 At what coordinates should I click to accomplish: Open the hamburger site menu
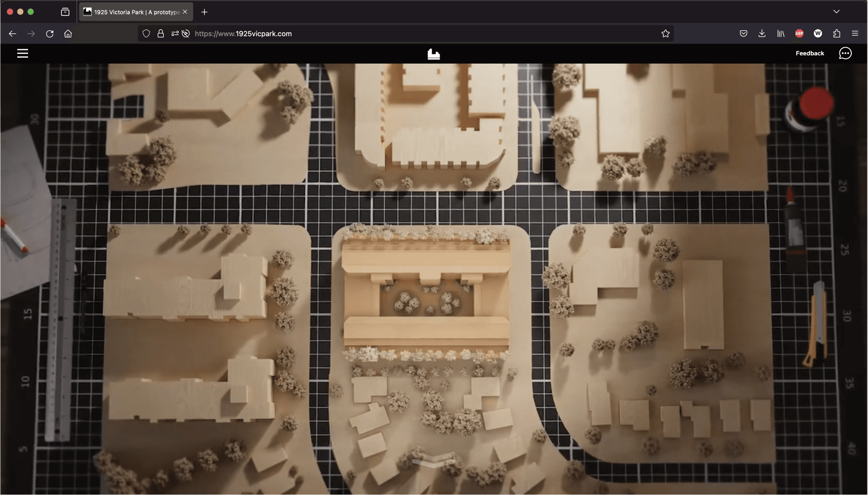click(23, 53)
